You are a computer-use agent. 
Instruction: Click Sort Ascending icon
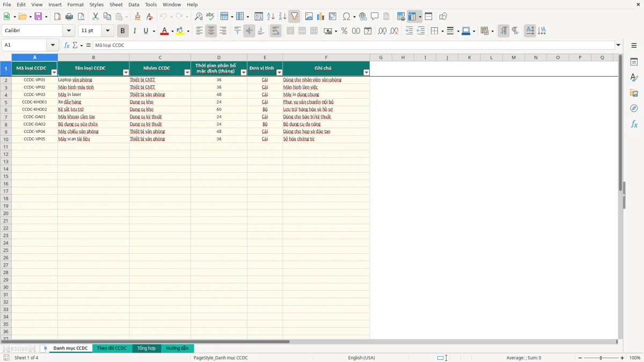(271, 17)
